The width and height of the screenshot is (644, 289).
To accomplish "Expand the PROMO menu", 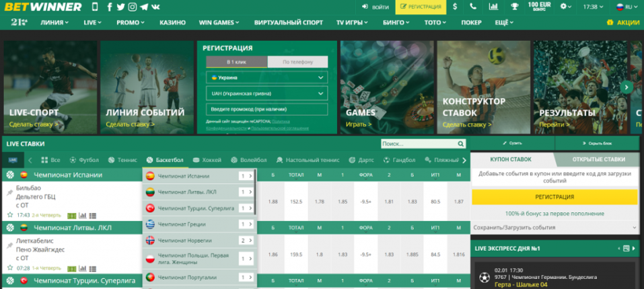I will point(130,23).
